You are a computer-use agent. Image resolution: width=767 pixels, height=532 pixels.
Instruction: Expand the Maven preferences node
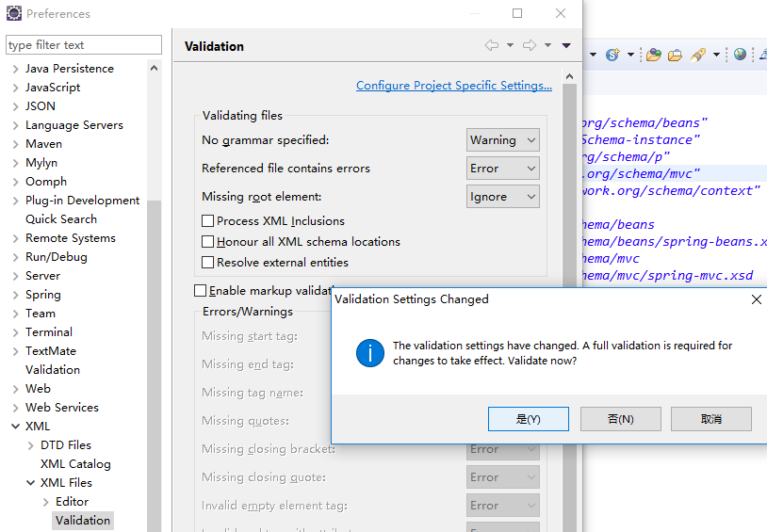coord(16,144)
